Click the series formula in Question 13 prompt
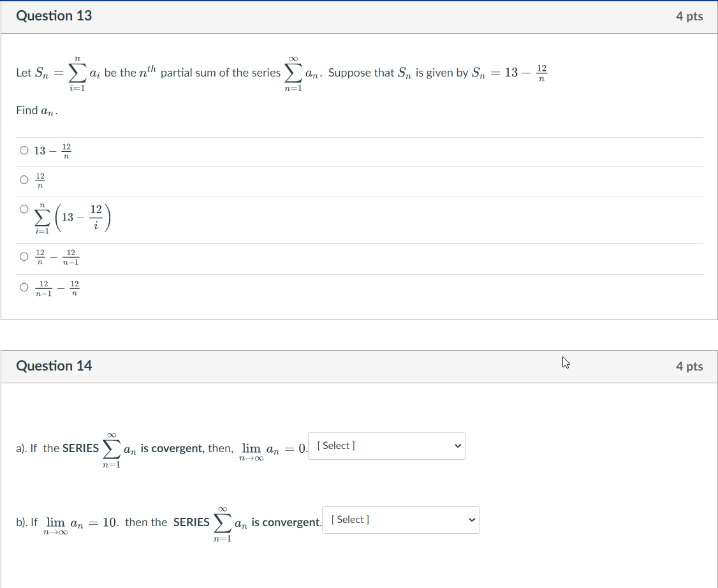Image resolution: width=718 pixels, height=588 pixels. click(x=293, y=72)
